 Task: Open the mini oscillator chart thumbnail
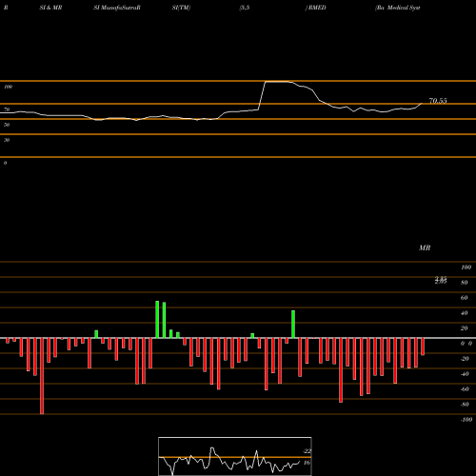(x=235, y=456)
